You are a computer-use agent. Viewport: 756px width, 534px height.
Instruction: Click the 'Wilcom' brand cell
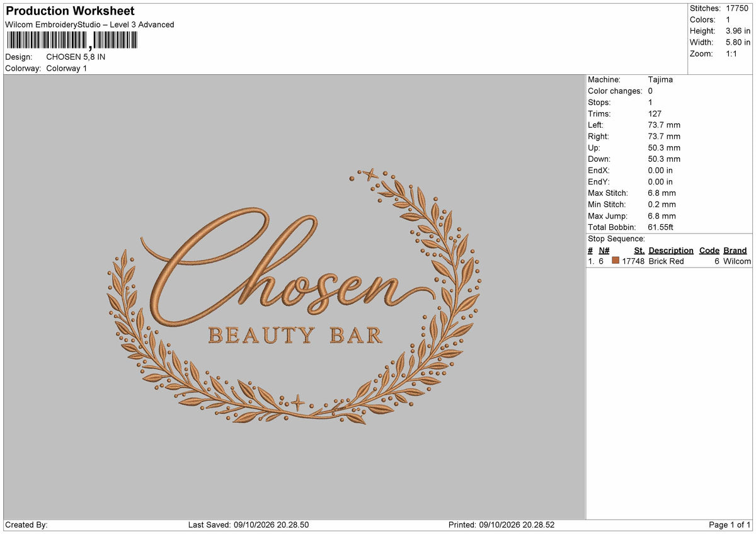(737, 261)
